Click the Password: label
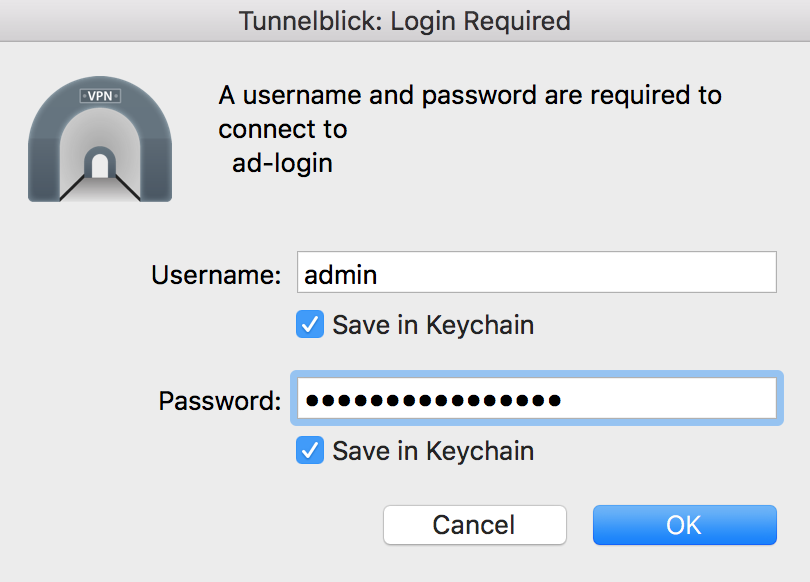The image size is (810, 582). pyautogui.click(x=220, y=401)
